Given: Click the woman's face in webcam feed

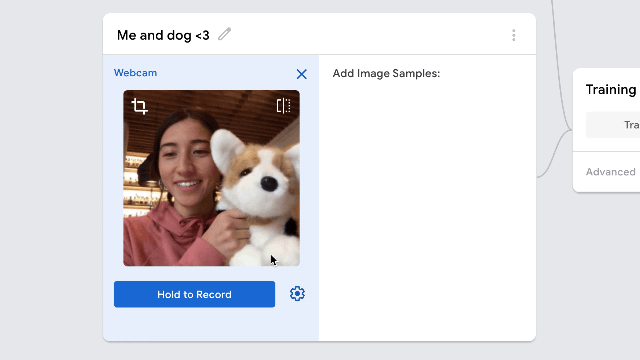Looking at the screenshot, I should (x=186, y=163).
